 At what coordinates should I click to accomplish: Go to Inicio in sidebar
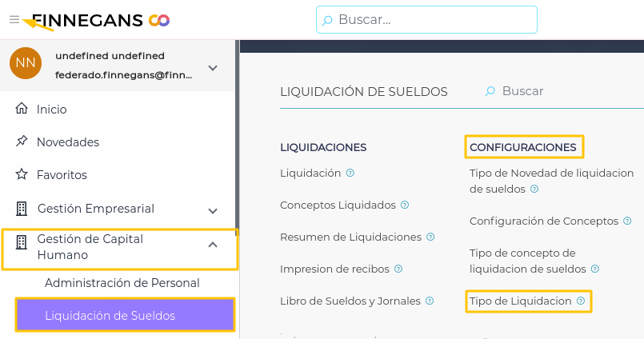[51, 110]
